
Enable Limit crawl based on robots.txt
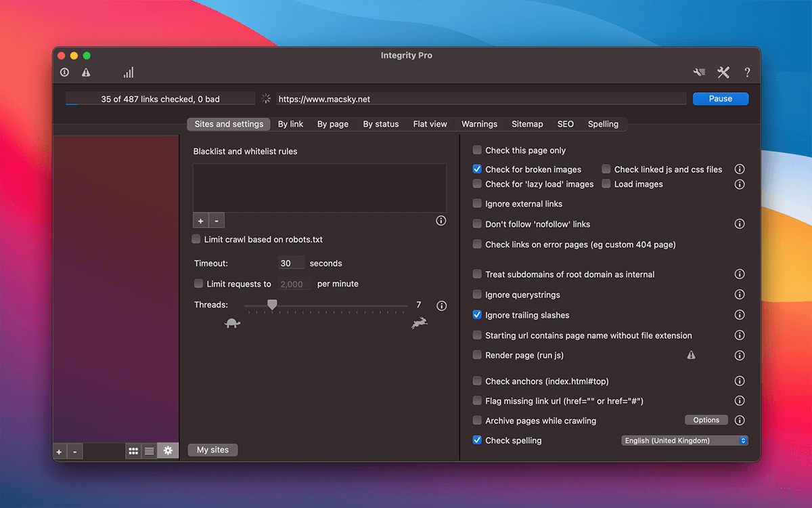click(x=196, y=239)
